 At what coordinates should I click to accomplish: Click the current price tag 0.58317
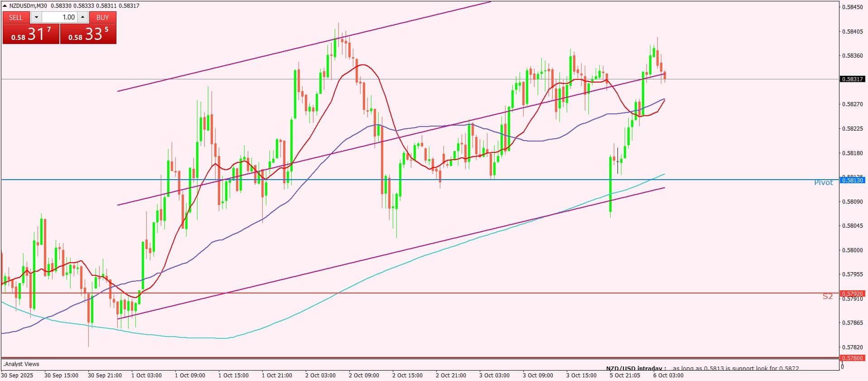pos(852,79)
